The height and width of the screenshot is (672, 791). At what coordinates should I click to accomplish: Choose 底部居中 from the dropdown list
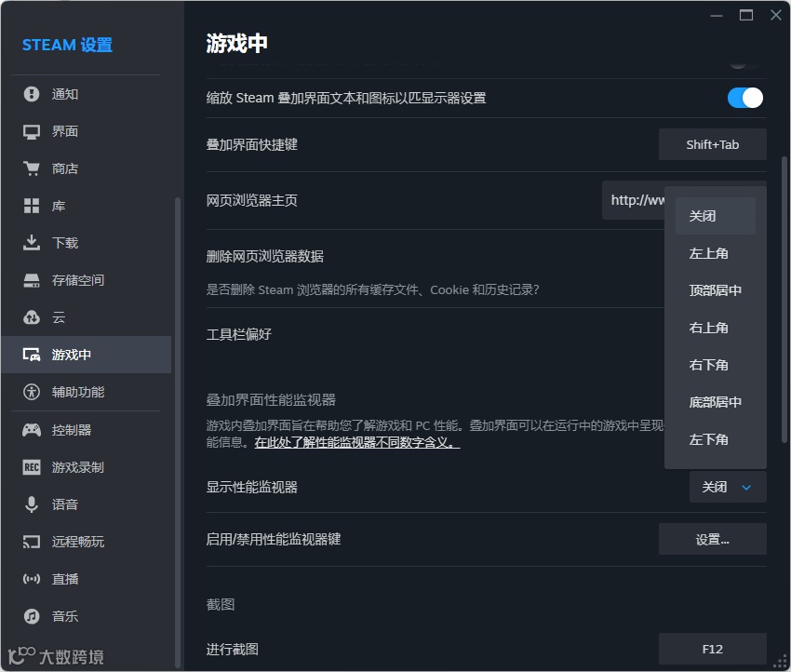(716, 402)
